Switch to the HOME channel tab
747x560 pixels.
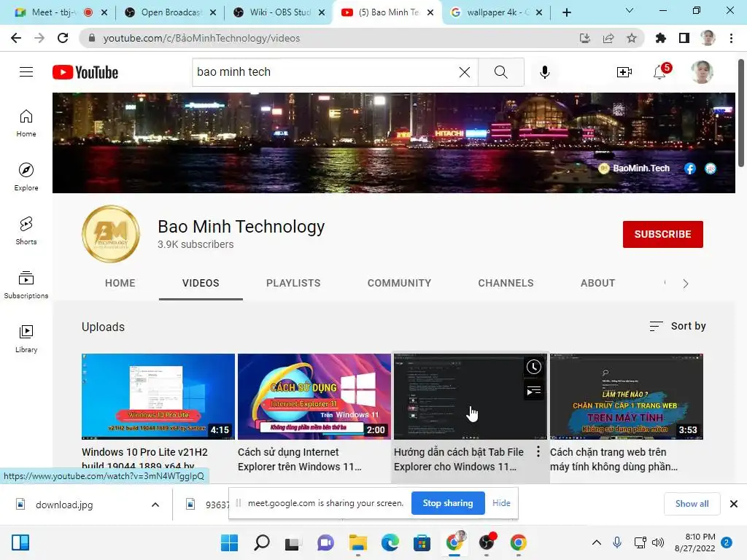point(120,284)
